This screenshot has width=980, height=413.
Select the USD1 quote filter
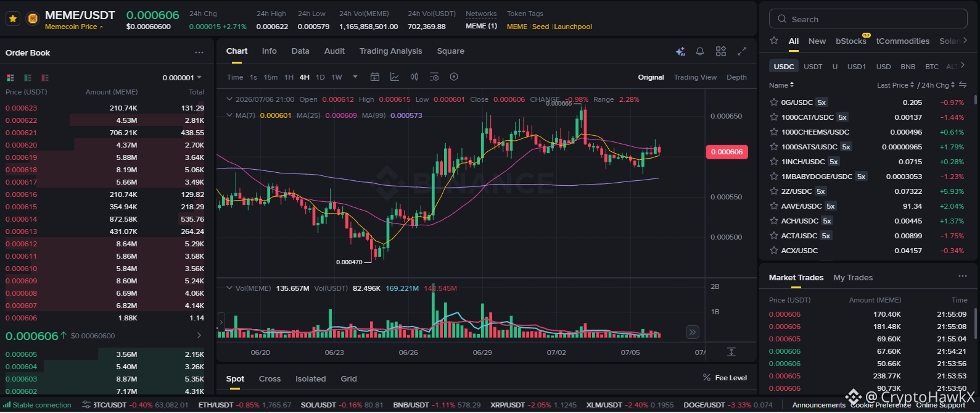(x=857, y=67)
